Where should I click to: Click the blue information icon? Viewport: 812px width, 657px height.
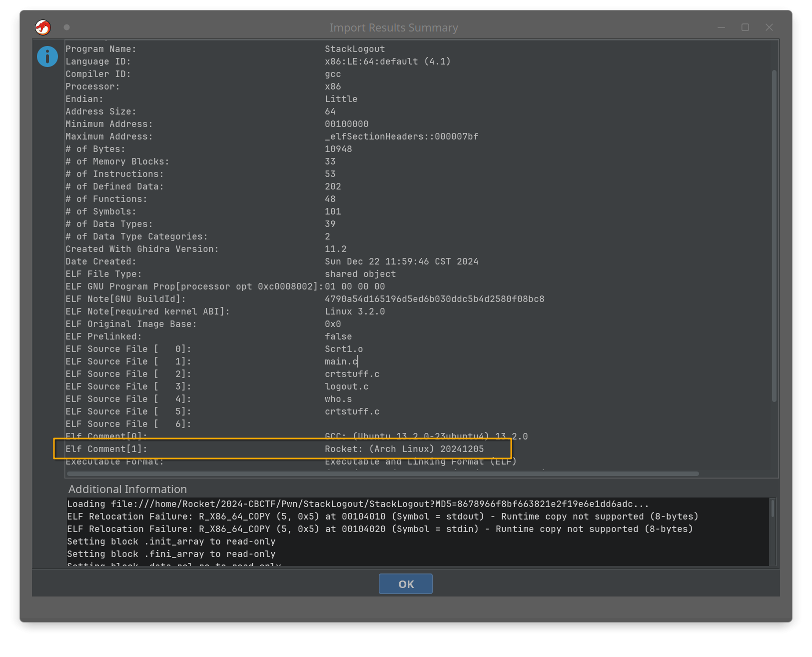pyautogui.click(x=47, y=56)
